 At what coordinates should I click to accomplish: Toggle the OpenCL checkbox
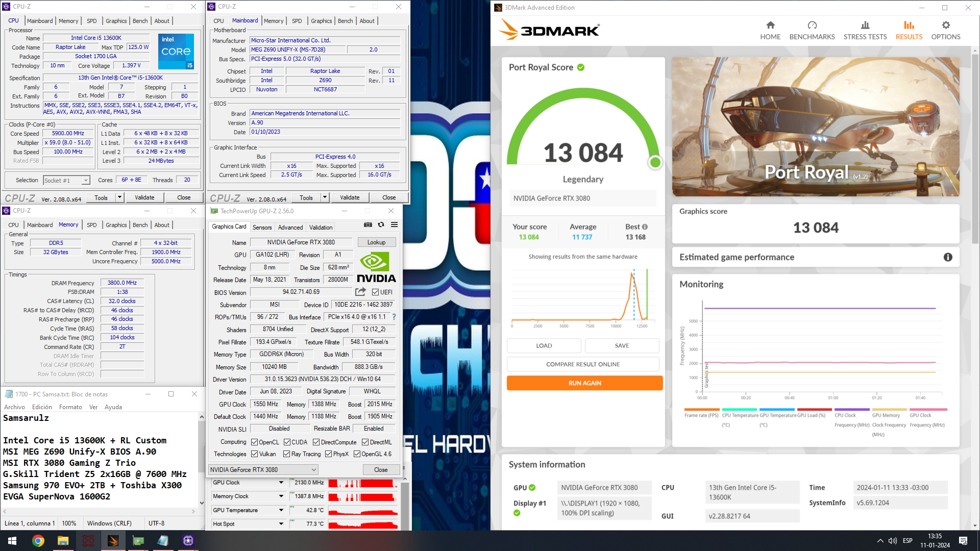click(254, 442)
